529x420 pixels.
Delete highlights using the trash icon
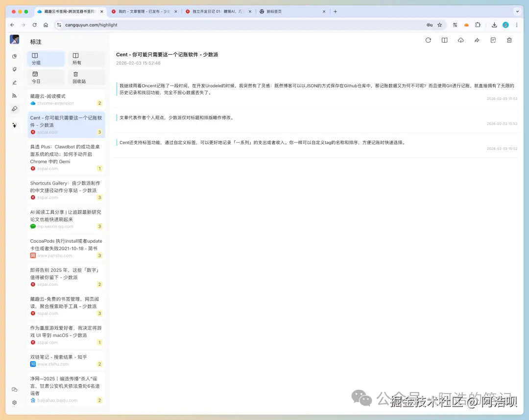(x=509, y=40)
